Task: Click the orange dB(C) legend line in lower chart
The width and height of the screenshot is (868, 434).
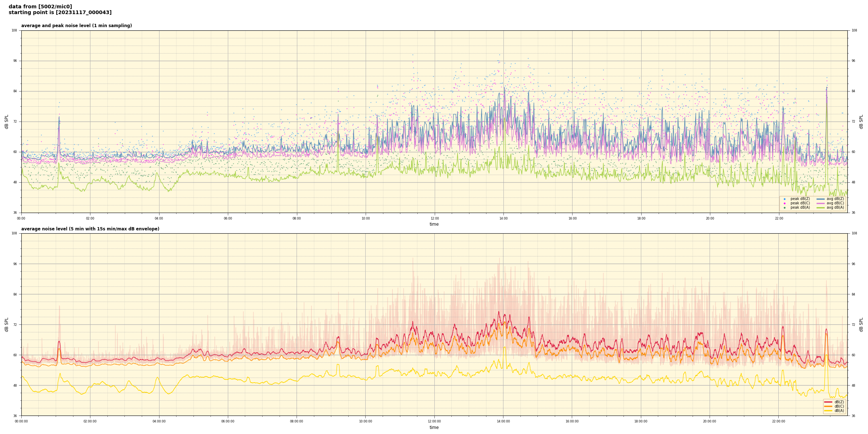Action: (828, 406)
